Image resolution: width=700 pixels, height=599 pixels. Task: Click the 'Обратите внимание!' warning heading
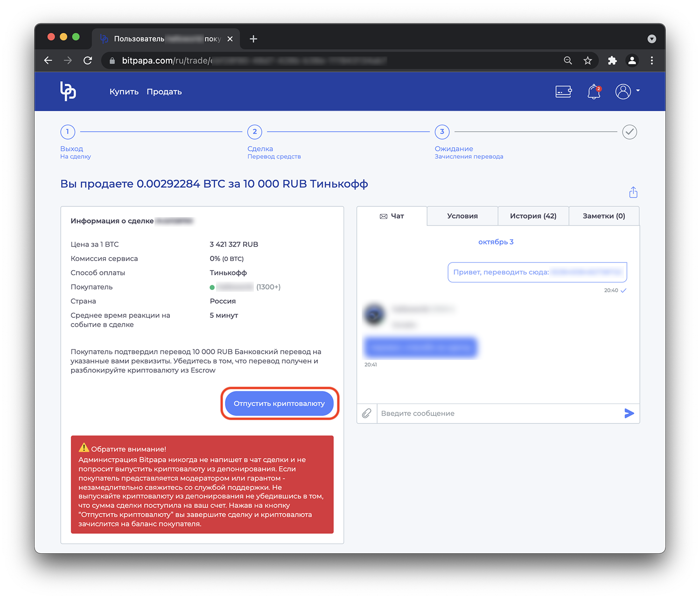pyautogui.click(x=128, y=449)
